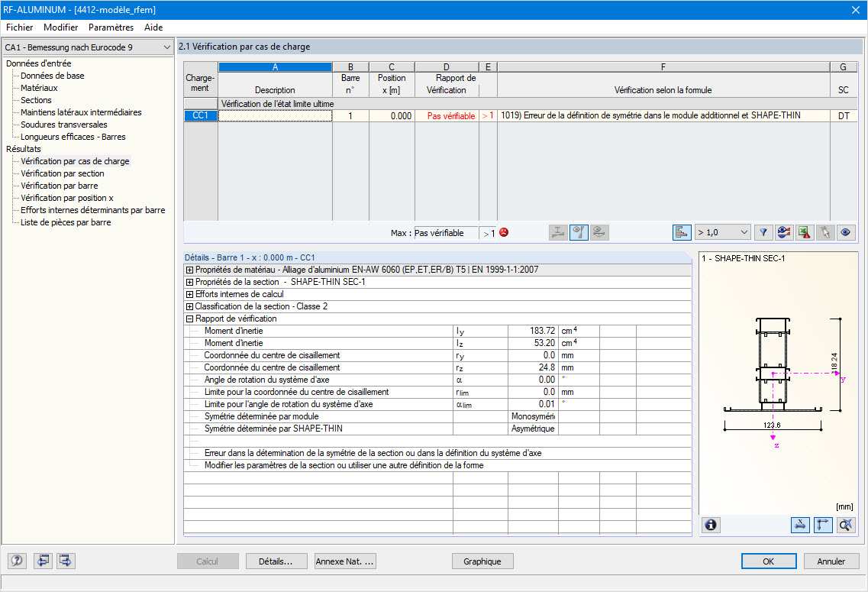The height and width of the screenshot is (592, 868).
Task: Select Vérification par position x item
Action: tap(67, 198)
